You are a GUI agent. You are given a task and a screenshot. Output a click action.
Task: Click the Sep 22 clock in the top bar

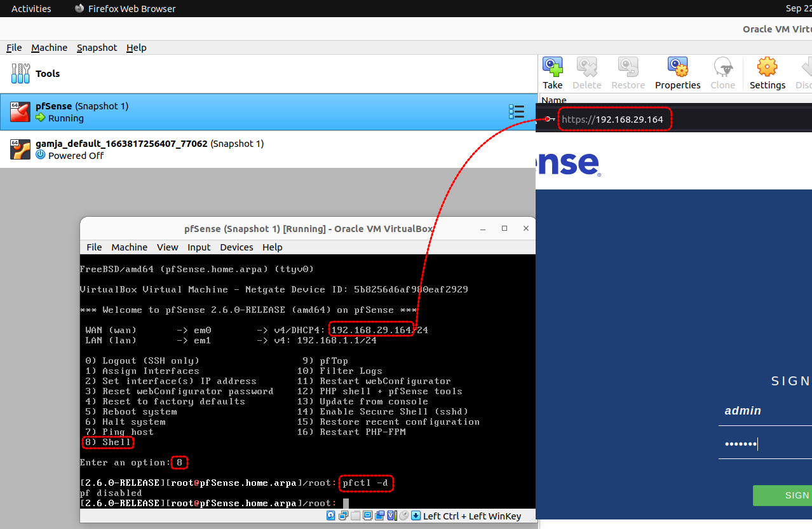(x=799, y=8)
